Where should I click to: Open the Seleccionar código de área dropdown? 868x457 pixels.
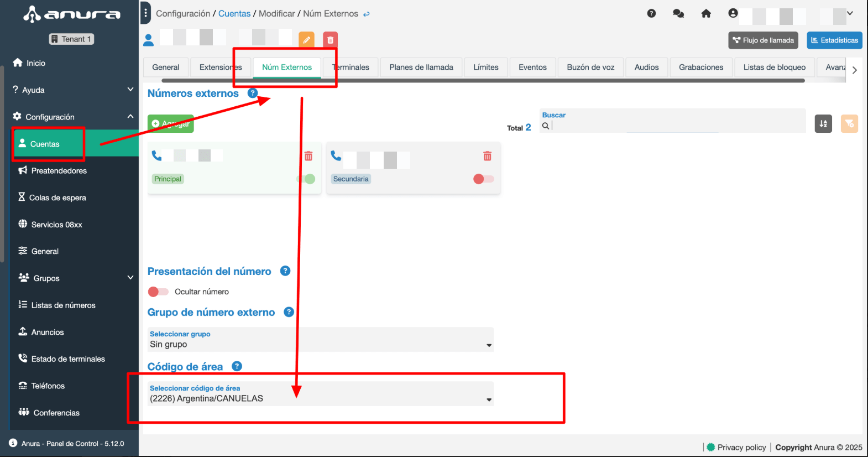(321, 394)
